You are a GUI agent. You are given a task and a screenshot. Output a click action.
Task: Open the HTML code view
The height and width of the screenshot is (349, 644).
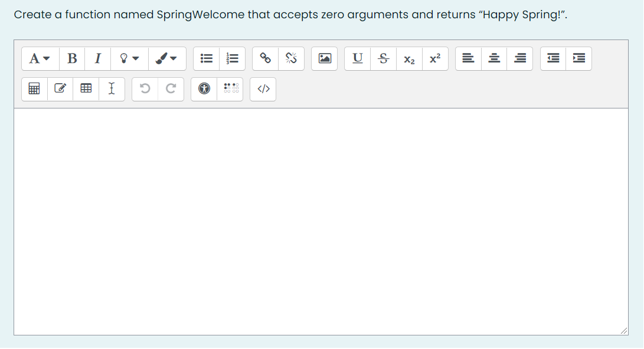(263, 89)
